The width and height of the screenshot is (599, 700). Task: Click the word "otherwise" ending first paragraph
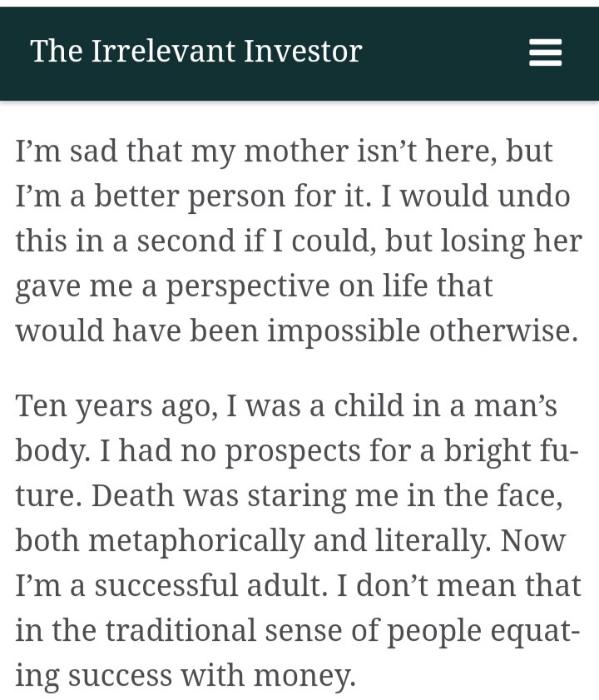point(502,330)
